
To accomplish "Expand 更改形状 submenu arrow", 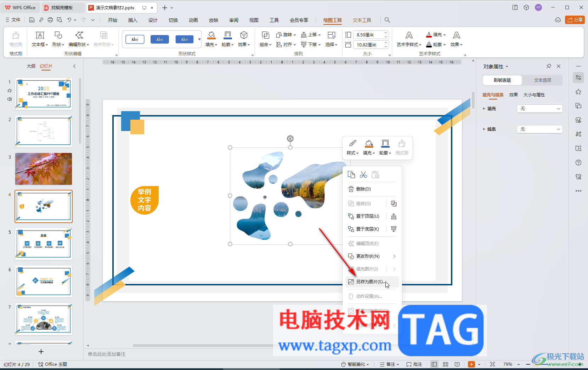I will [x=394, y=256].
